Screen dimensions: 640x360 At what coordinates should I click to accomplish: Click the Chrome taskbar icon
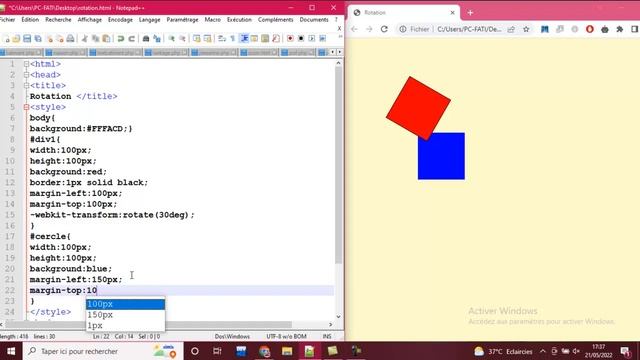click(264, 351)
